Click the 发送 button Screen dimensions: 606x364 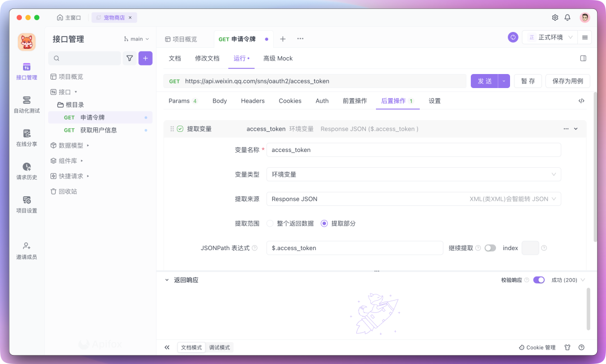click(x=485, y=81)
